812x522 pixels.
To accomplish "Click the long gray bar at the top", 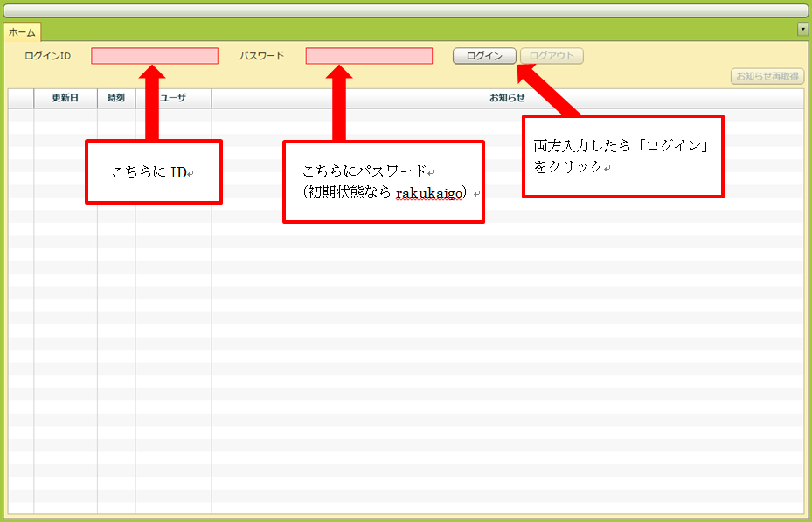I will point(406,11).
